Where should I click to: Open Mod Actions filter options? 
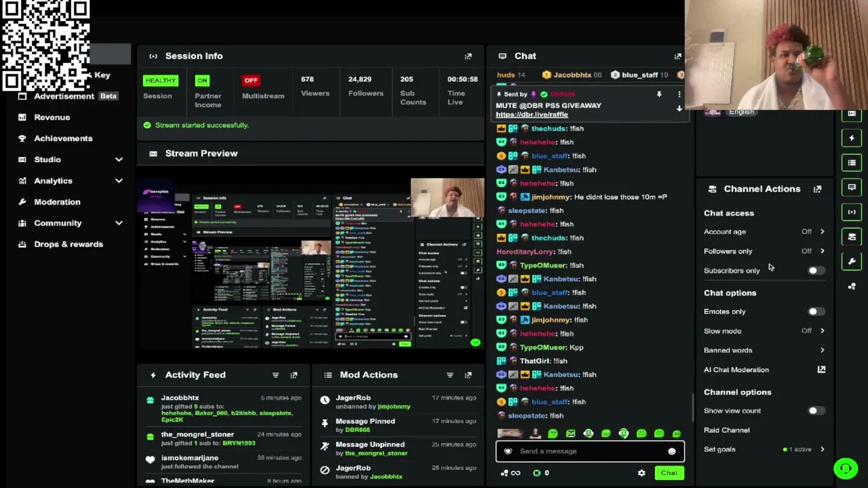pyautogui.click(x=450, y=375)
